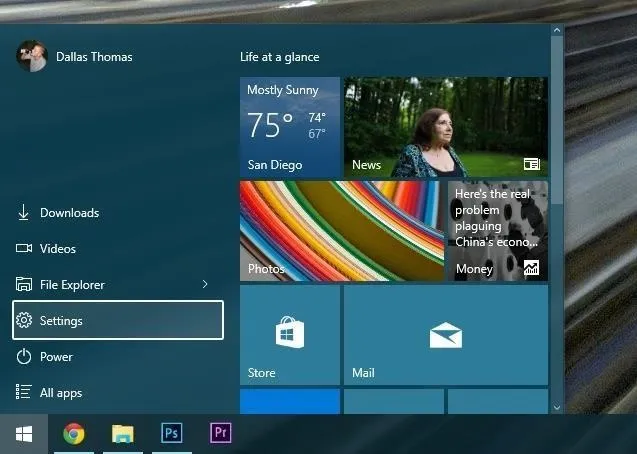Click the Power icon
Image resolution: width=637 pixels, height=454 pixels.
[24, 357]
